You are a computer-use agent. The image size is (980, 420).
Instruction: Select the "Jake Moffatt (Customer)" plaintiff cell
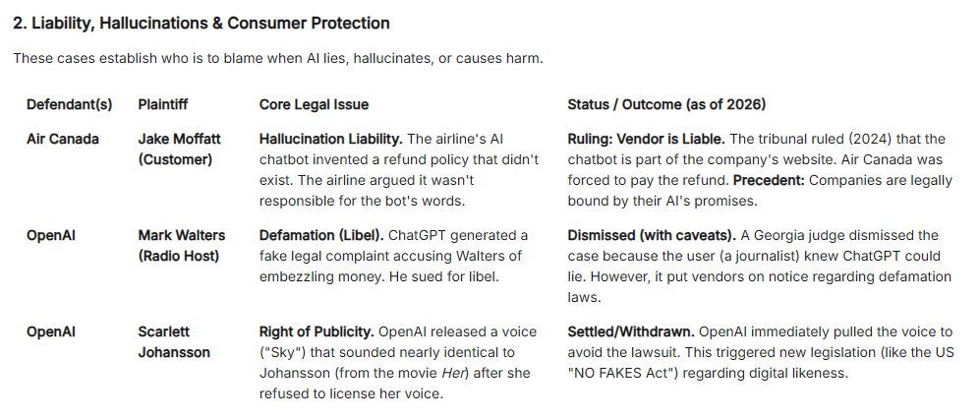(x=181, y=150)
